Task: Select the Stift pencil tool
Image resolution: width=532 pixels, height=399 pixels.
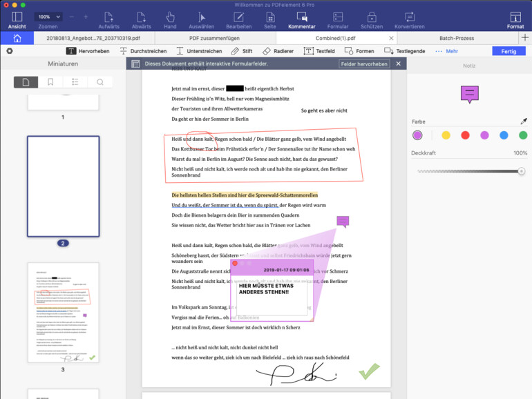Action: pos(241,51)
